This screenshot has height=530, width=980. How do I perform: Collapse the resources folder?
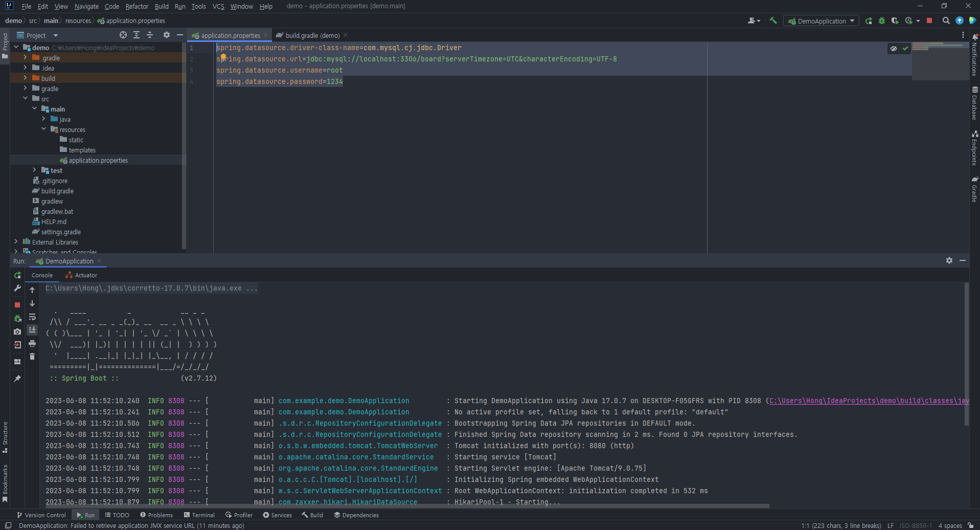(x=43, y=129)
